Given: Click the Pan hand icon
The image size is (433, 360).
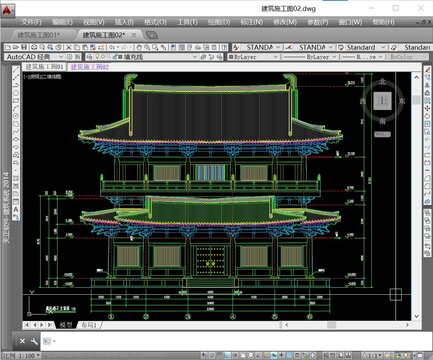Looking at the screenshot, I should [139, 47].
